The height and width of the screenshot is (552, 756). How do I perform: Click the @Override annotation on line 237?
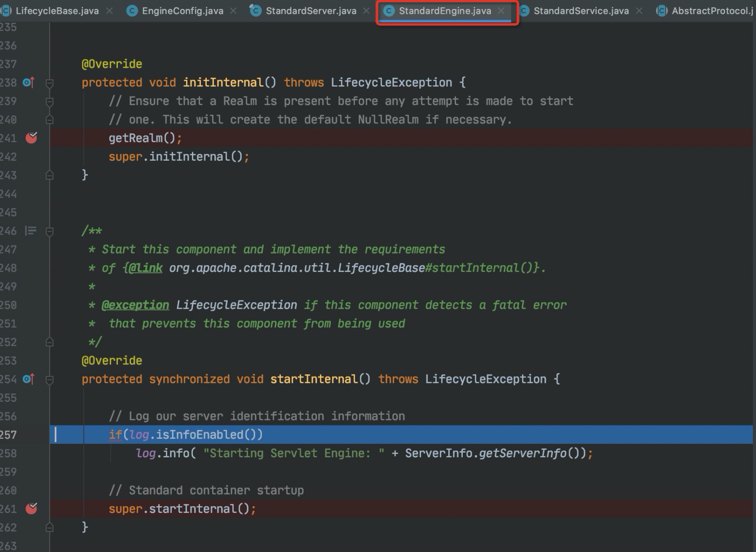point(112,64)
